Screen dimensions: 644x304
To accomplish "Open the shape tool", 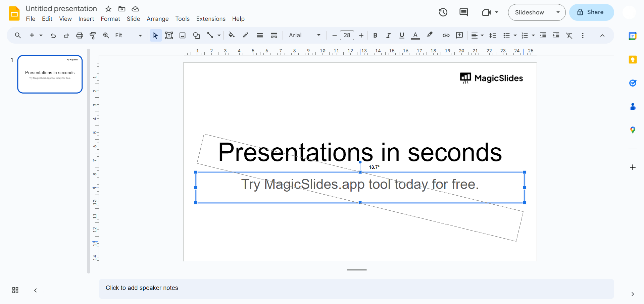I will pos(196,35).
